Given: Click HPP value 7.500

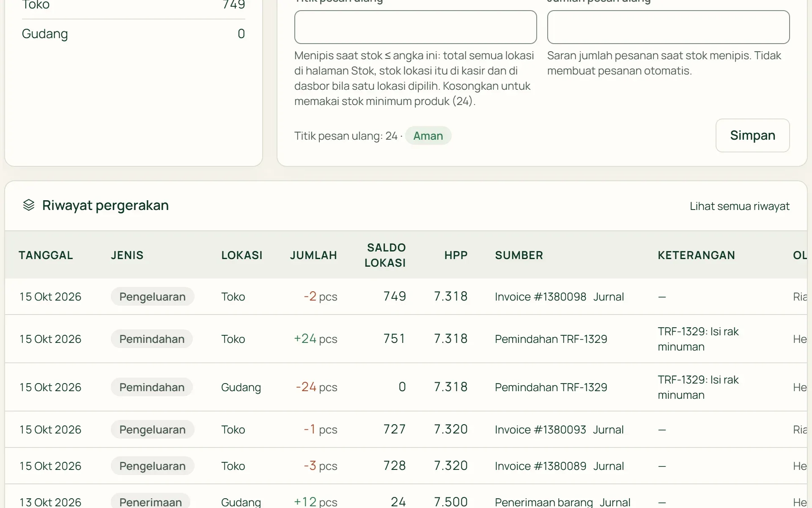Looking at the screenshot, I should [451, 502].
